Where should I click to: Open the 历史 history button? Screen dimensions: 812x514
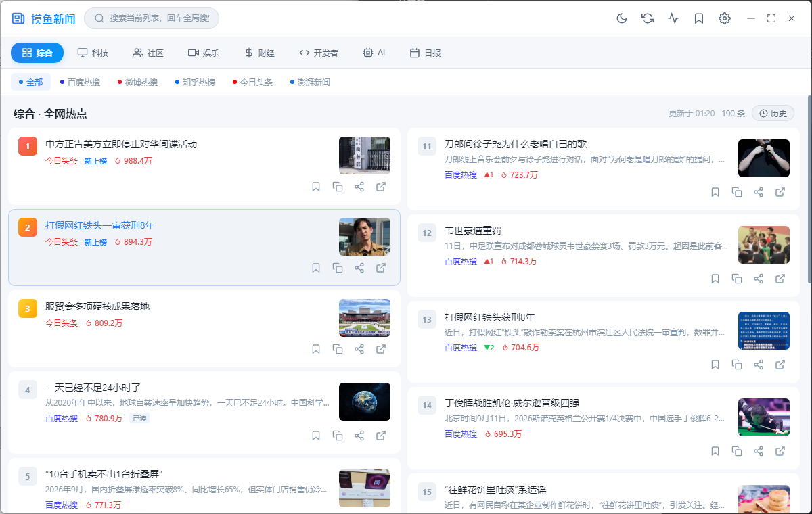coord(773,113)
